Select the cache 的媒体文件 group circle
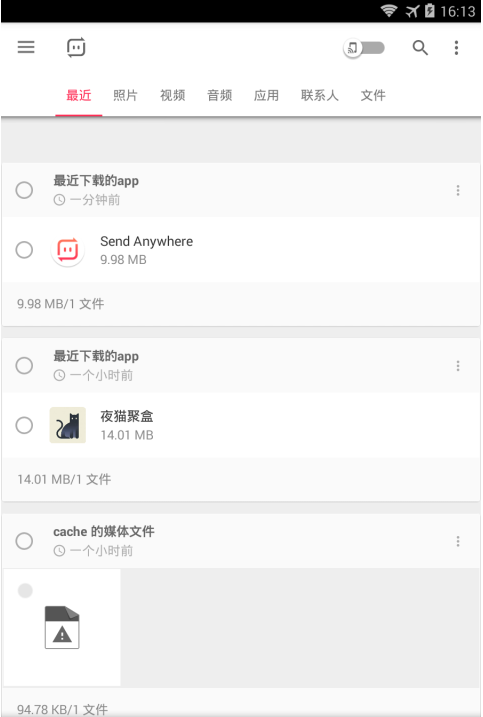The height and width of the screenshot is (717, 483). (x=24, y=541)
